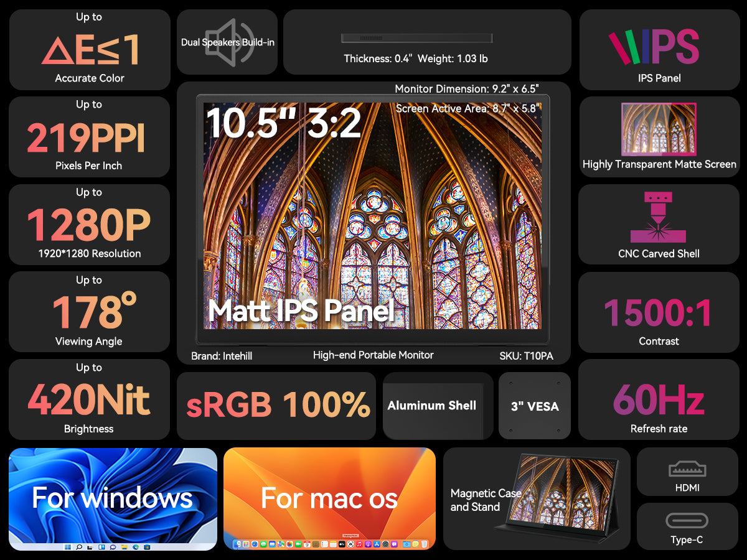Click the Windows search icon
The height and width of the screenshot is (560, 747).
coord(80,547)
